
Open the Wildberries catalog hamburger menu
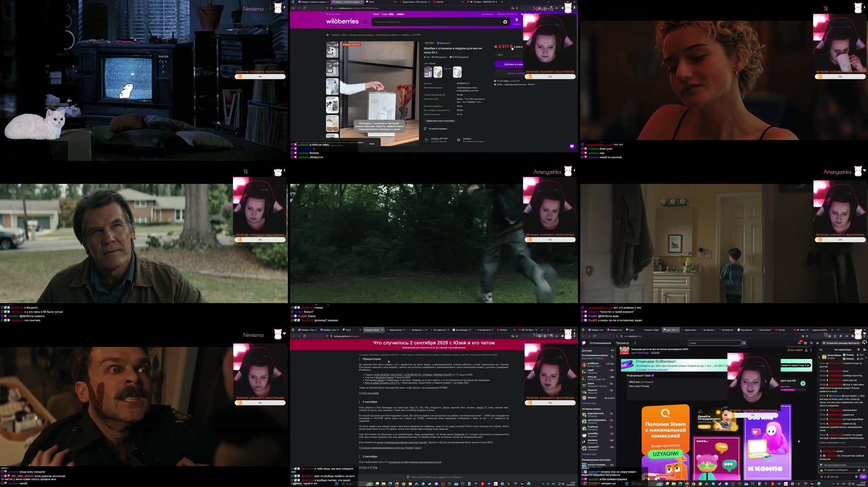(x=365, y=22)
